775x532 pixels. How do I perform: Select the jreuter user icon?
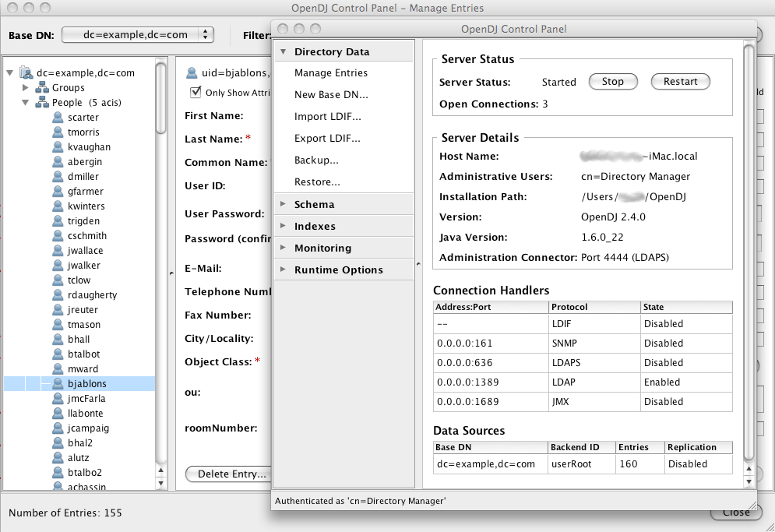point(58,310)
